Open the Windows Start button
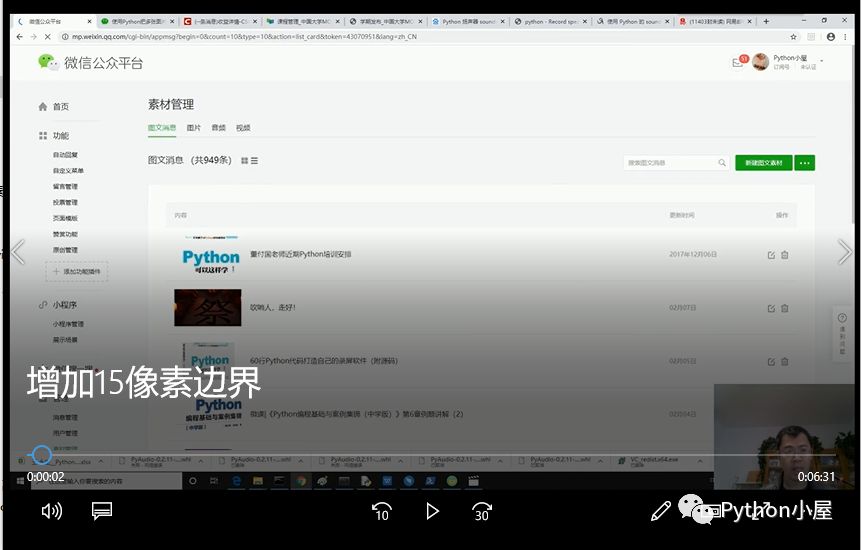This screenshot has width=861, height=550. click(20, 481)
